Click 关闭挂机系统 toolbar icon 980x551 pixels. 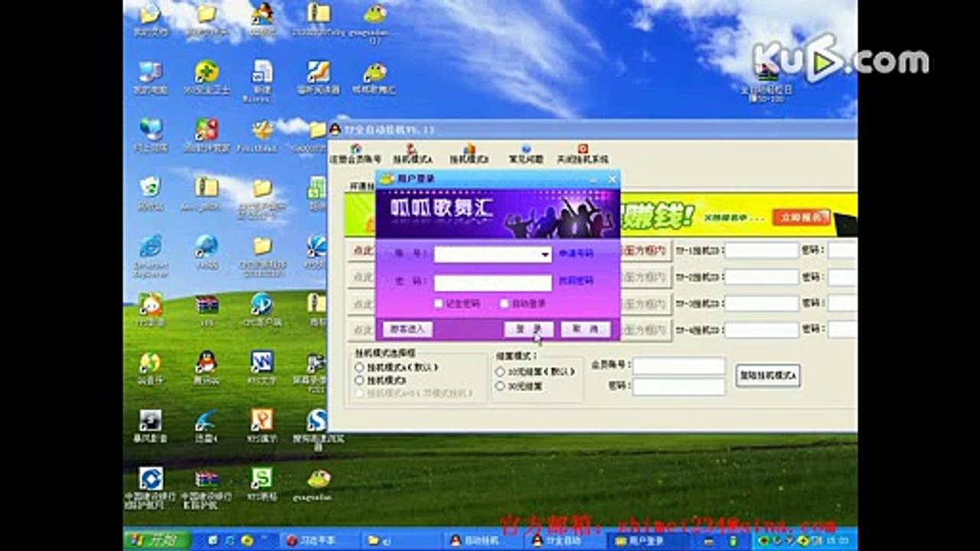click(583, 154)
